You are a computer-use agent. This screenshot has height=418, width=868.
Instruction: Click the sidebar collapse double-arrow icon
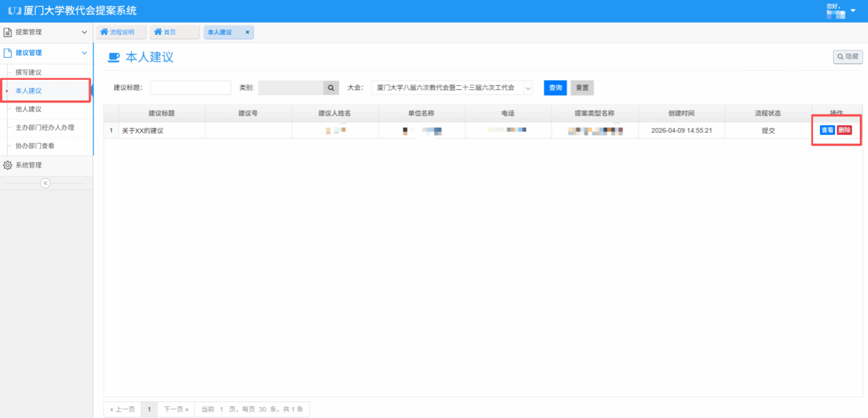pos(45,183)
